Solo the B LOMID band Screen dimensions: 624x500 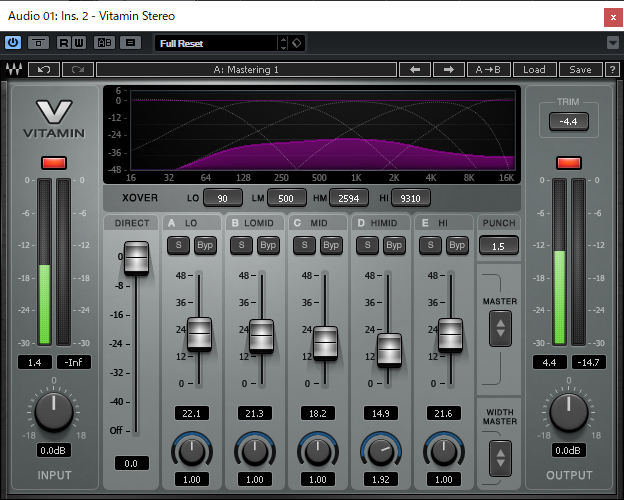tap(241, 245)
